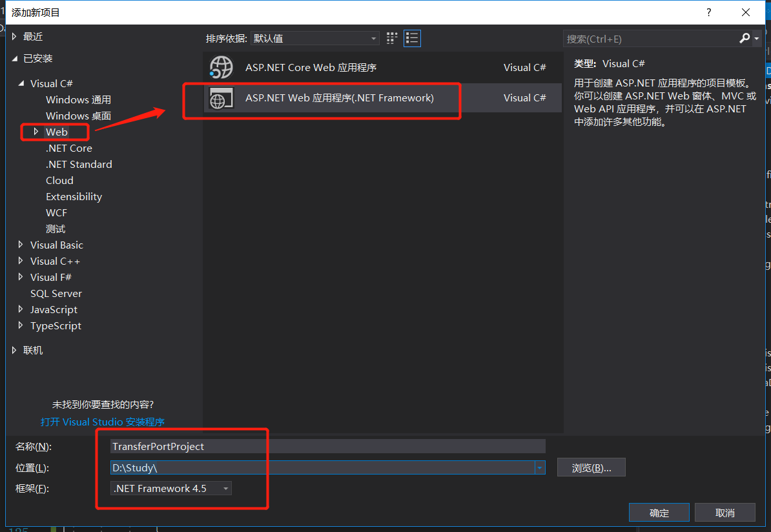Open Visual Studio 安装程序 link
771x532 pixels.
pyautogui.click(x=102, y=422)
